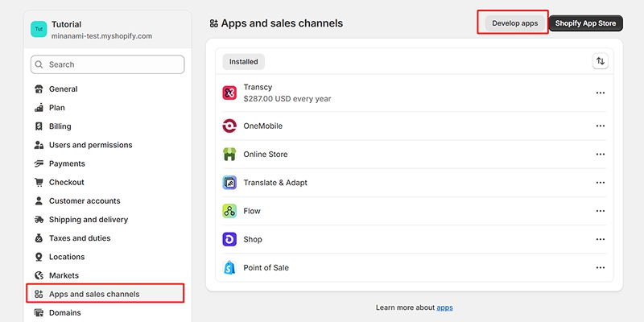Screen dimensions: 644x322
Task: Open the OneMobile app entry
Action: [x=414, y=126]
